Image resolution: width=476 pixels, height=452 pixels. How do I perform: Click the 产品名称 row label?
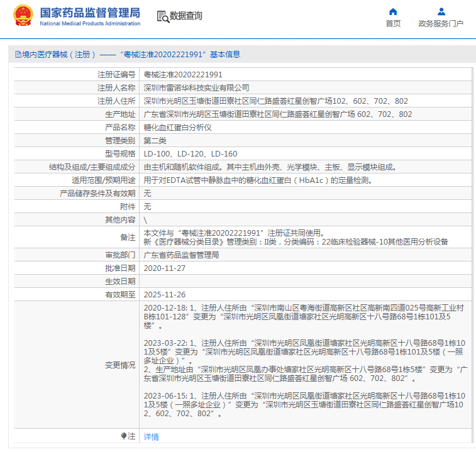point(120,127)
